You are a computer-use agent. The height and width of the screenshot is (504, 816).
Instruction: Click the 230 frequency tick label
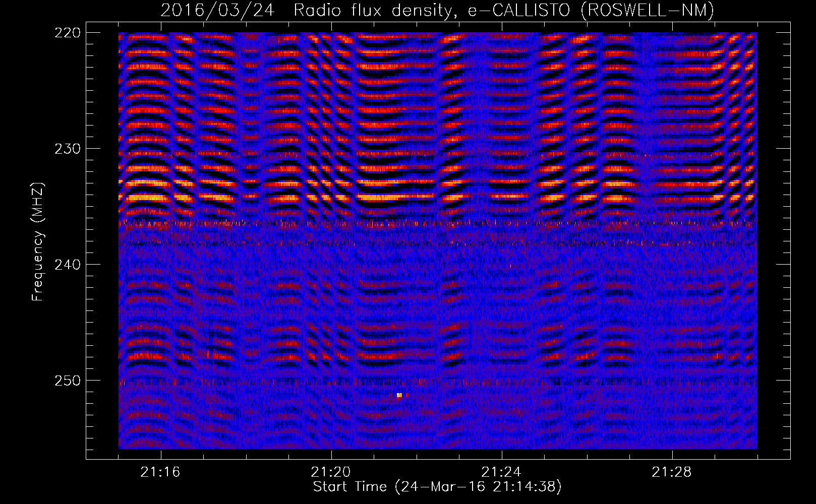coord(67,149)
